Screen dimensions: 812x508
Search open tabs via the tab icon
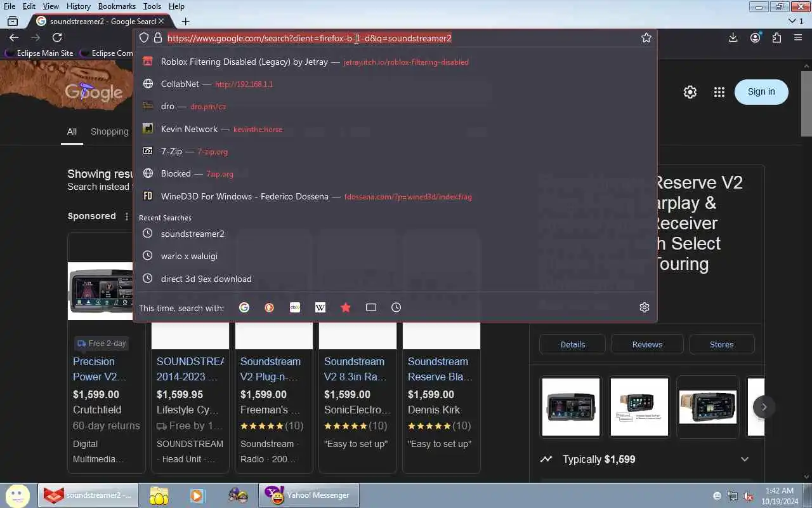point(371,307)
